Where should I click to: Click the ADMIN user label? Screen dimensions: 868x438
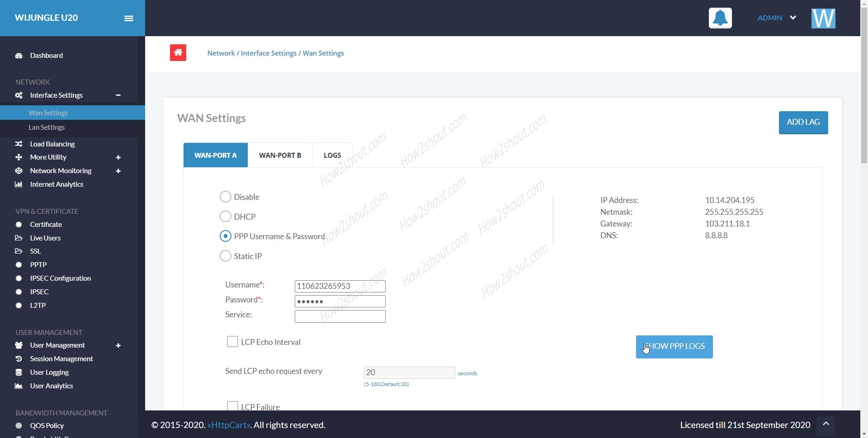tap(769, 18)
